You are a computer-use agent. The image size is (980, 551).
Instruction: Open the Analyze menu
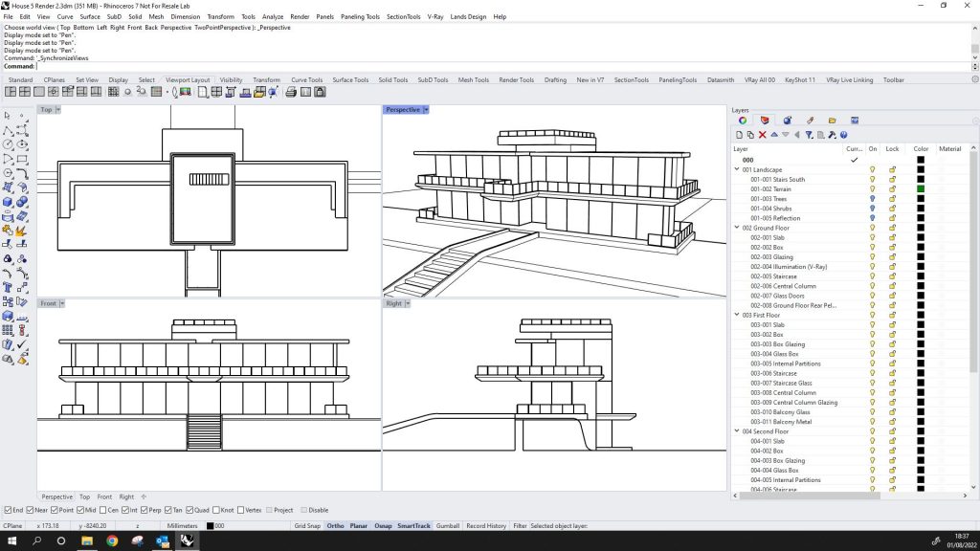[273, 17]
